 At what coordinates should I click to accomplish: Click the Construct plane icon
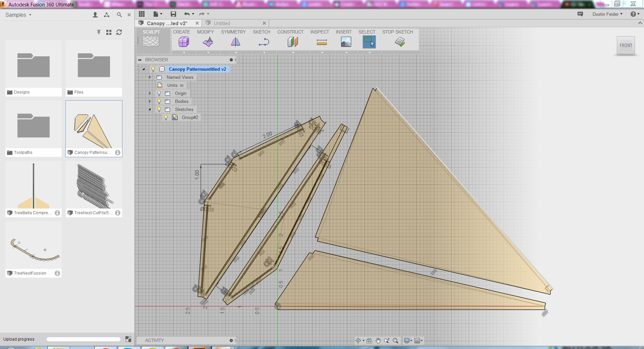(x=293, y=42)
